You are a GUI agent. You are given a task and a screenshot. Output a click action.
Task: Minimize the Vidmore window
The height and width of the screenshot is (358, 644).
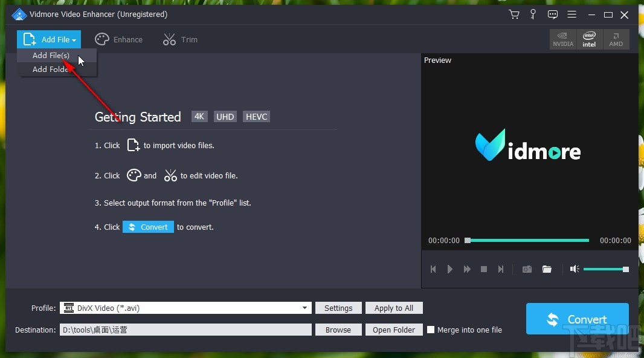[591, 15]
